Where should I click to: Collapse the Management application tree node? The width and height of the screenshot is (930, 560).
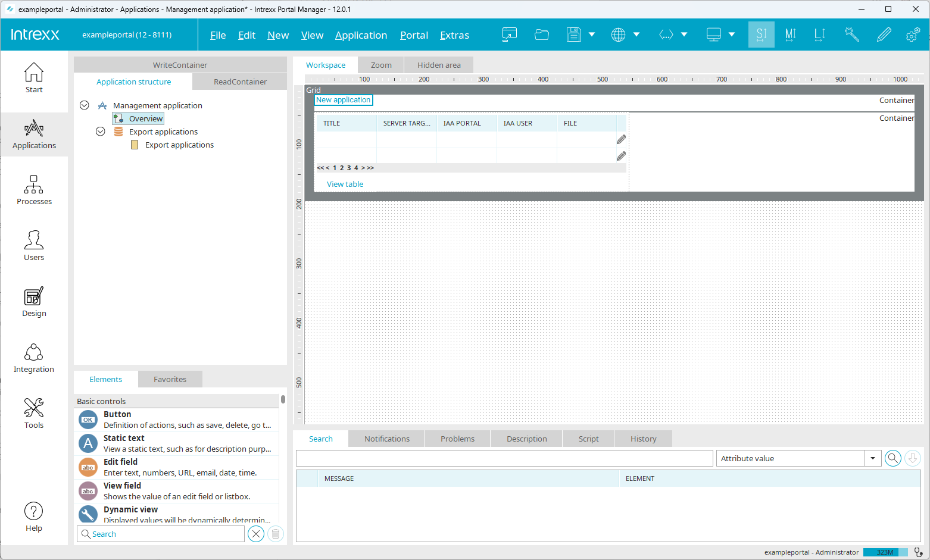click(85, 105)
